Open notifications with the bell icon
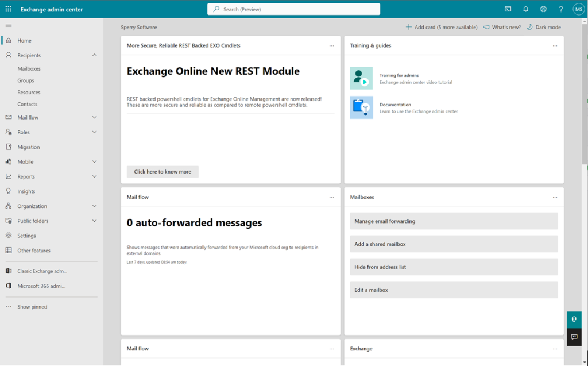The image size is (588, 366). [524, 9]
